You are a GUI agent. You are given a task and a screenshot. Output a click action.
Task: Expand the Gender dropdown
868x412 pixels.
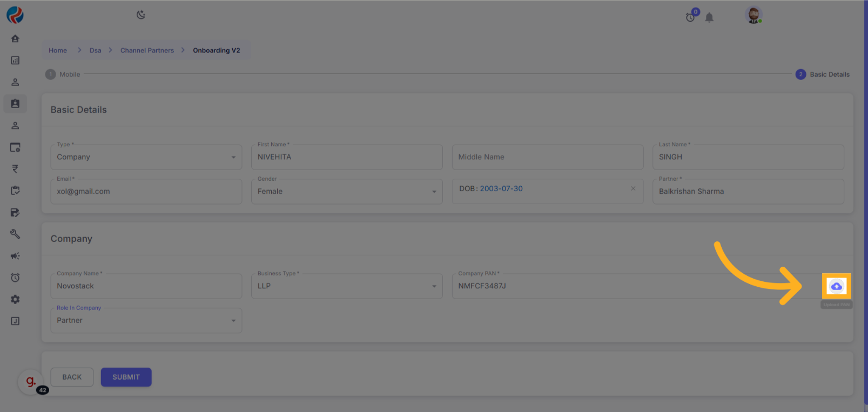tap(346, 192)
